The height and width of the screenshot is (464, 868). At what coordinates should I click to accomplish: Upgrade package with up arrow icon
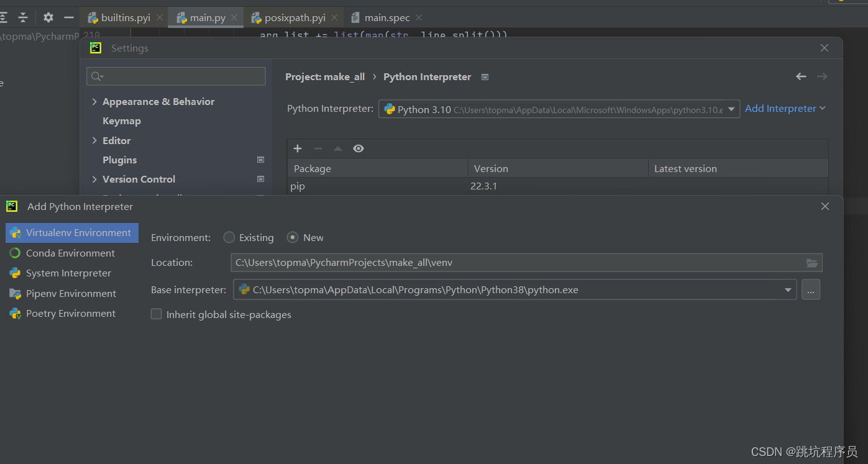pos(338,148)
